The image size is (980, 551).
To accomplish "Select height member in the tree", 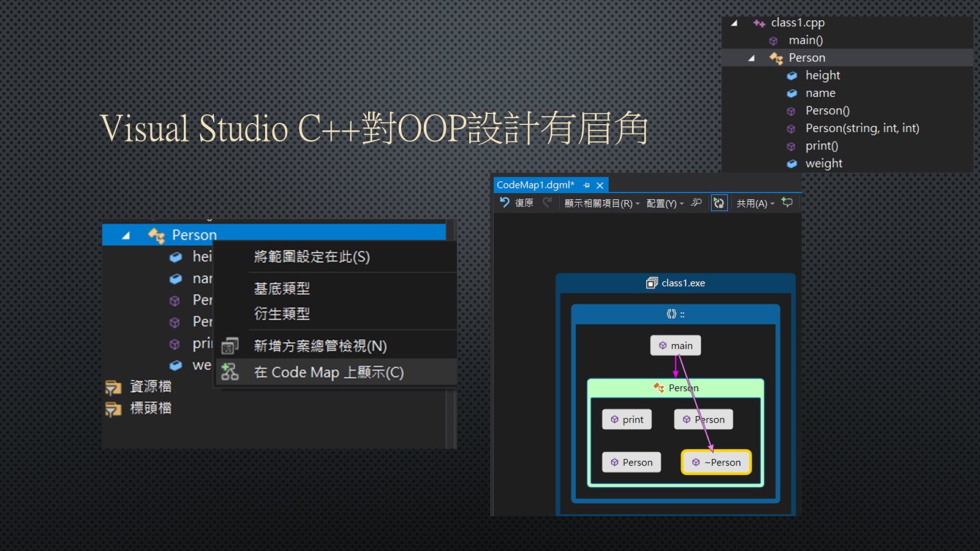I will (823, 75).
